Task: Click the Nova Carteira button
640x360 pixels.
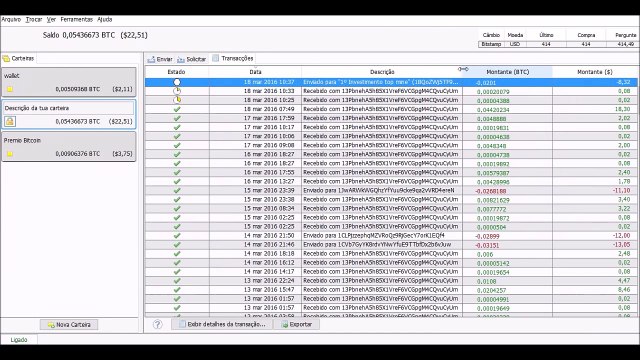Action: coord(69,324)
